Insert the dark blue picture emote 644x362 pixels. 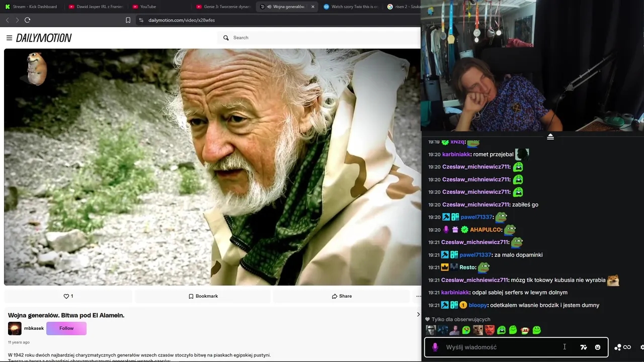[442, 330]
